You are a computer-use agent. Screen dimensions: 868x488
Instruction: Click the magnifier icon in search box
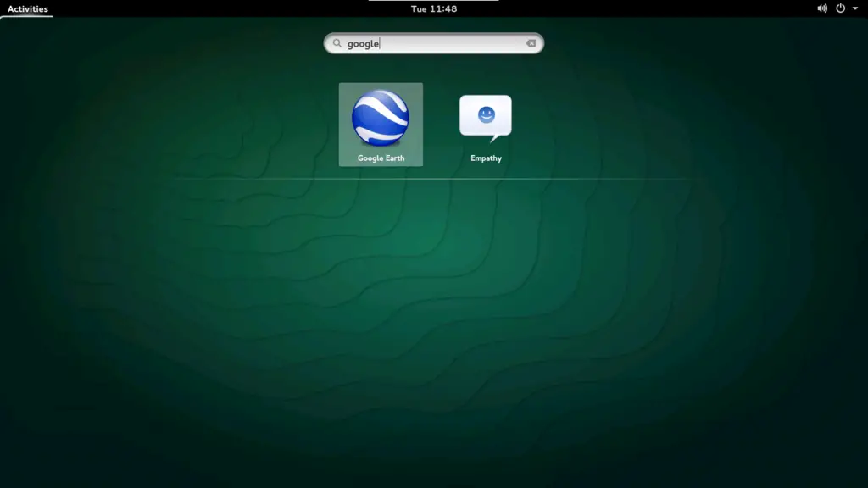point(337,43)
